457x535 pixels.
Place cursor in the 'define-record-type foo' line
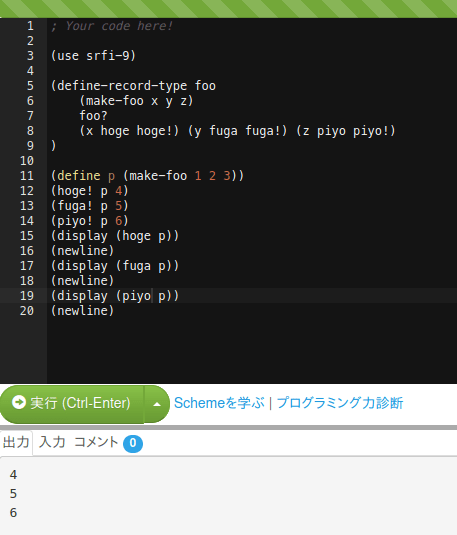point(133,86)
